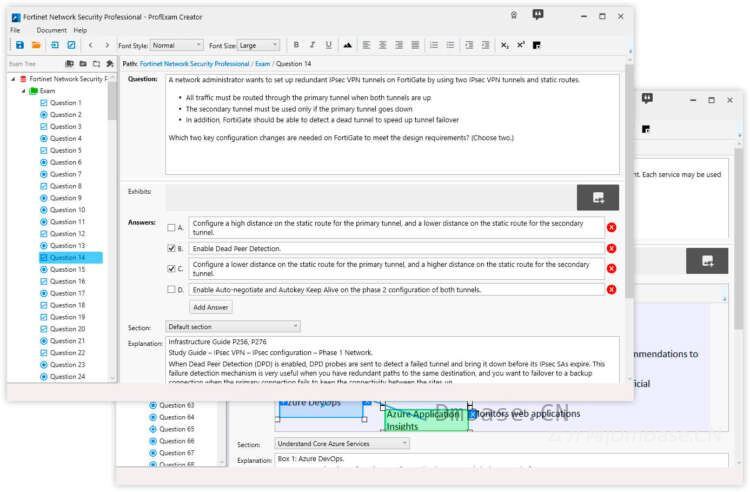Check answer D checkbox

(x=171, y=289)
